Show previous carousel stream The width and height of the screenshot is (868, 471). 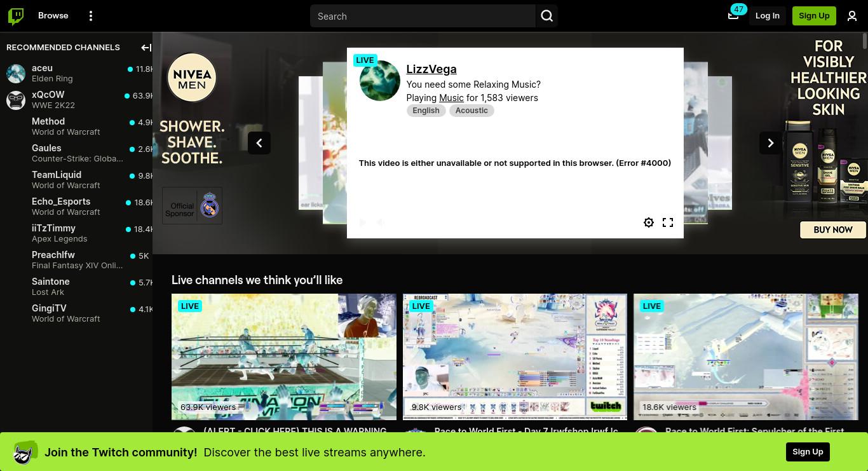(x=259, y=143)
